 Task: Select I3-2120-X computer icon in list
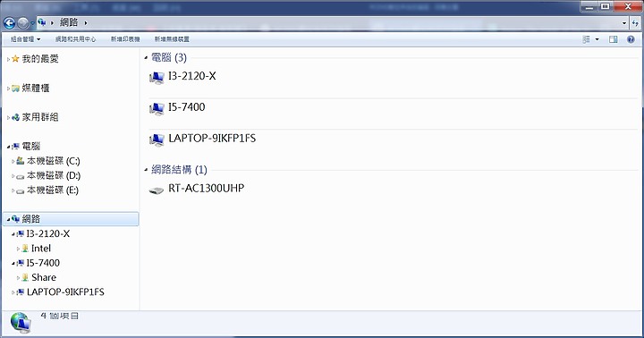point(157,77)
